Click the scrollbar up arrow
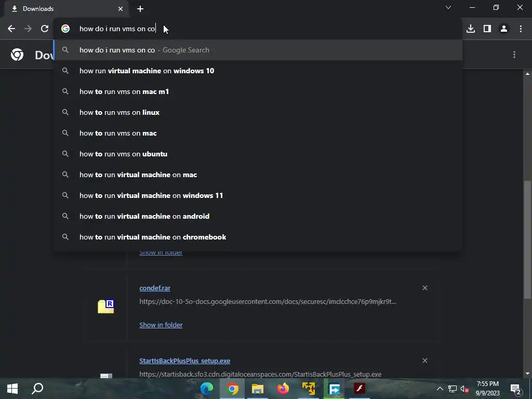 527,74
